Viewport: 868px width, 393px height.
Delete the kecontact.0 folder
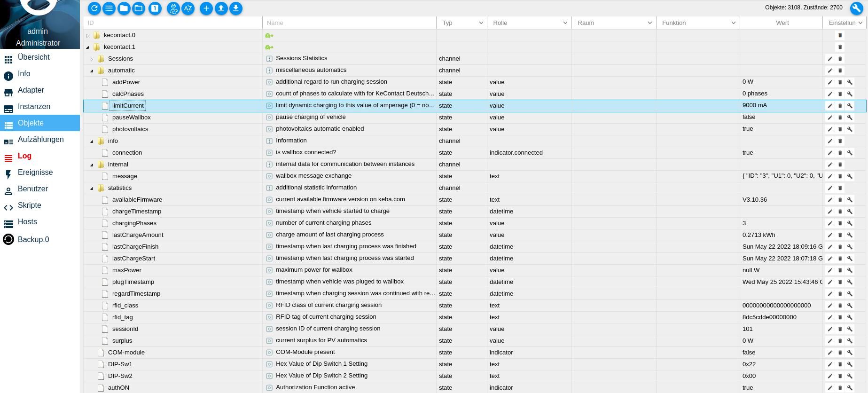pyautogui.click(x=840, y=35)
